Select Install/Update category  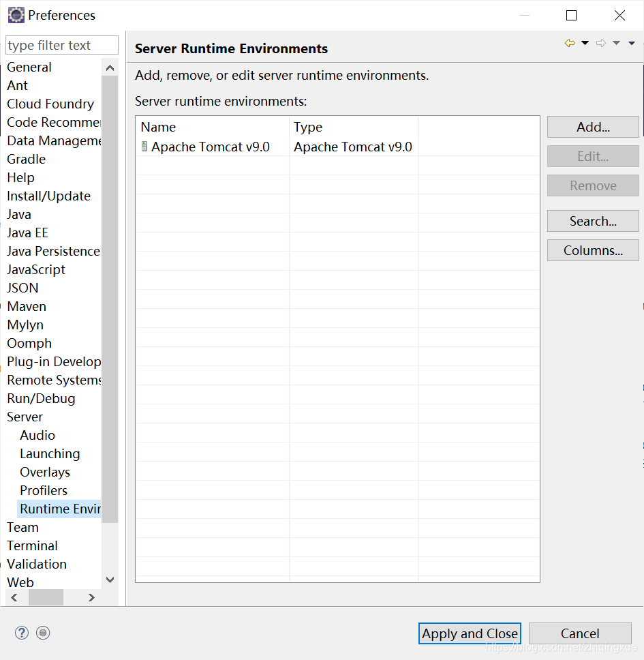(x=49, y=196)
